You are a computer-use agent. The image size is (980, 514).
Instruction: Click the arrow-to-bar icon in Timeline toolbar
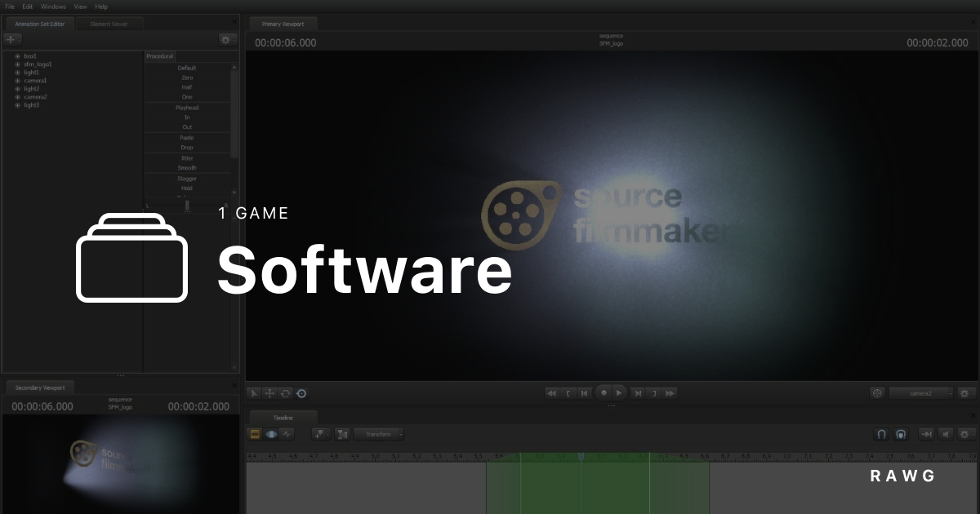pos(926,434)
